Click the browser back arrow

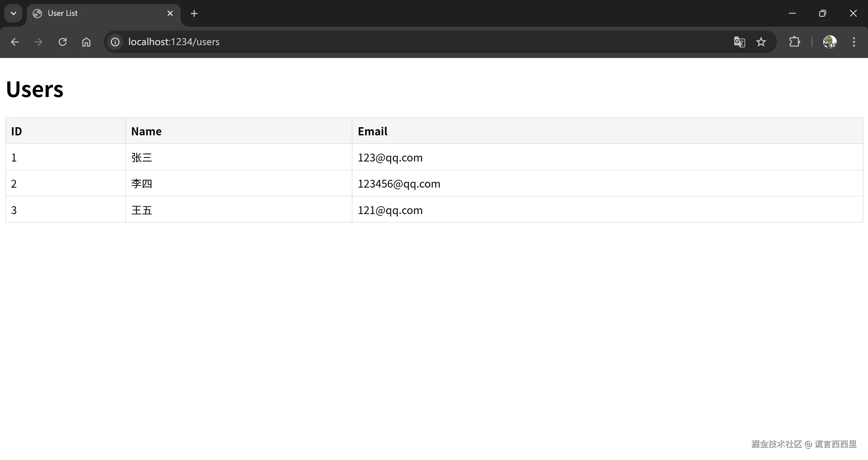(15, 42)
